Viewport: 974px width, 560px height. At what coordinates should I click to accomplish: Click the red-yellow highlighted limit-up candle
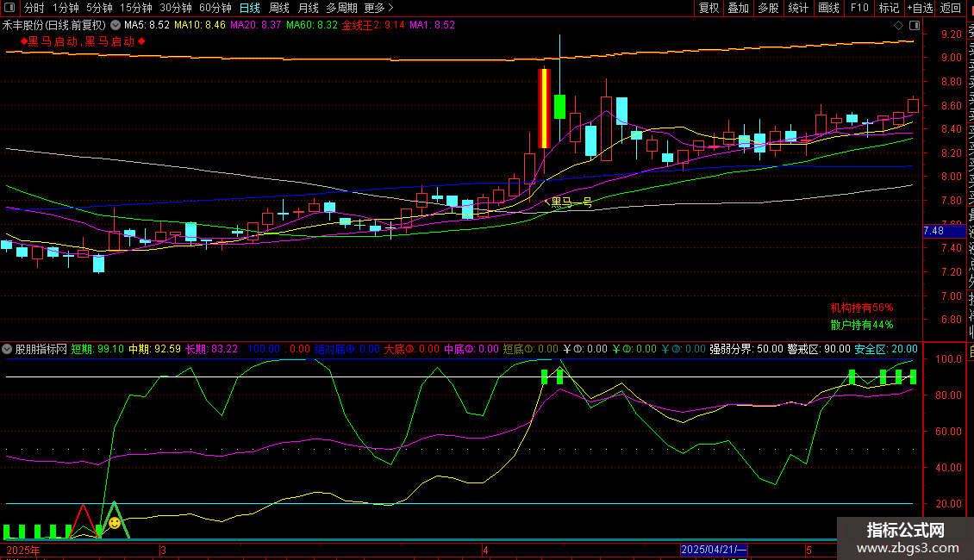[544, 108]
